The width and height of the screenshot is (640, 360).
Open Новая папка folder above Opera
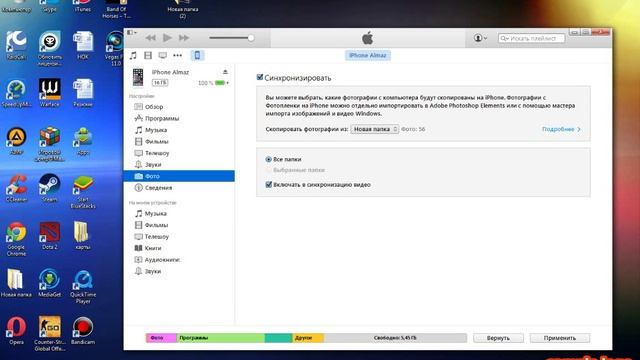click(16, 283)
